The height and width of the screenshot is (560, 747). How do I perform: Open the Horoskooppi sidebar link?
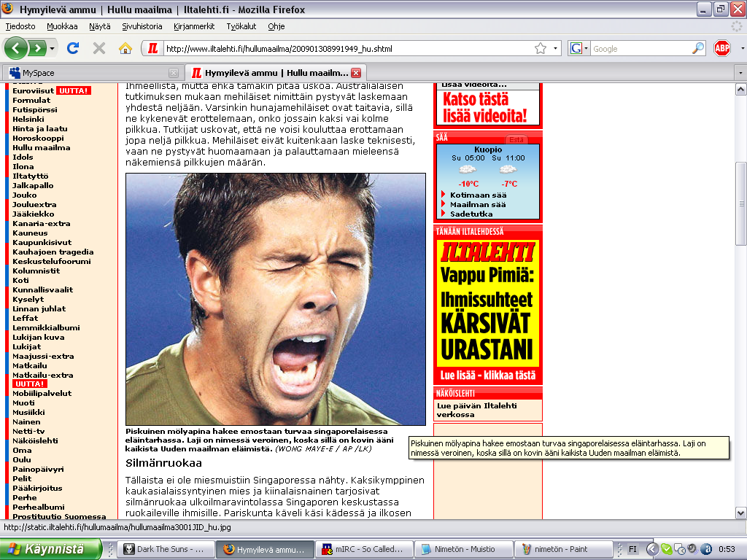point(38,138)
